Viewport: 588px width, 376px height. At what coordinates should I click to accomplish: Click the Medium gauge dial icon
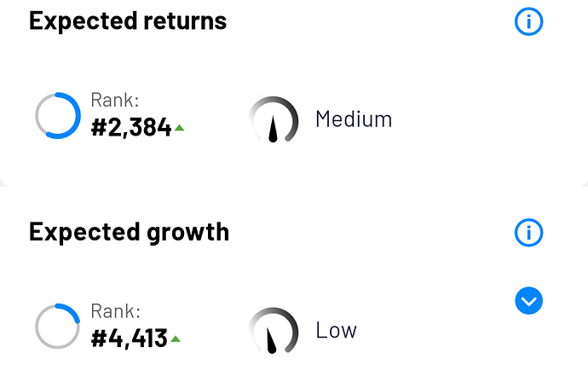[274, 119]
